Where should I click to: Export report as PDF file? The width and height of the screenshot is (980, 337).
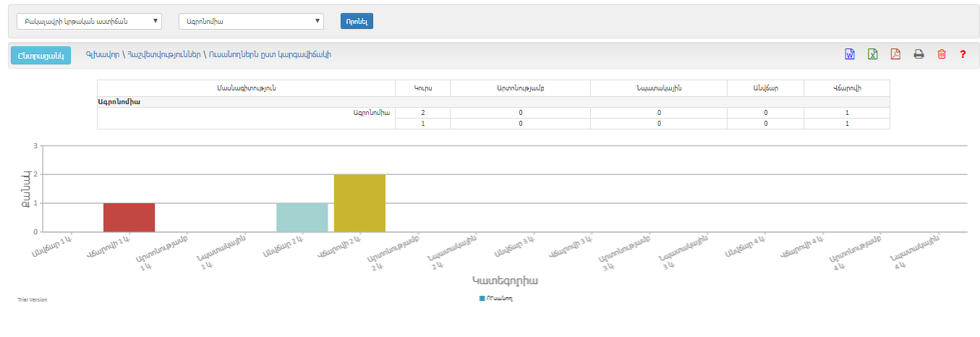895,54
